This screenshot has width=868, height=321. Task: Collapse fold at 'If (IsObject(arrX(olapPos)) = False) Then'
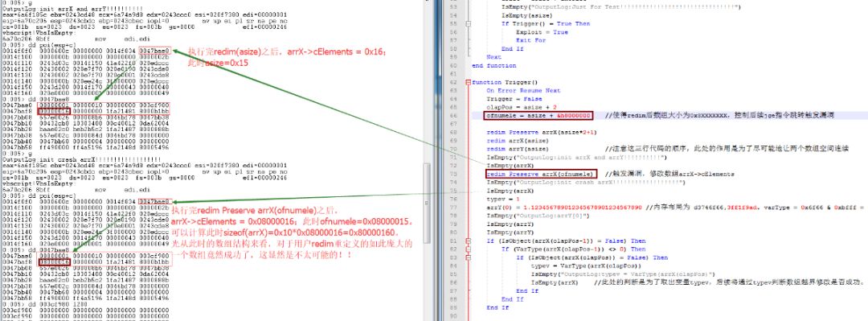469,257
